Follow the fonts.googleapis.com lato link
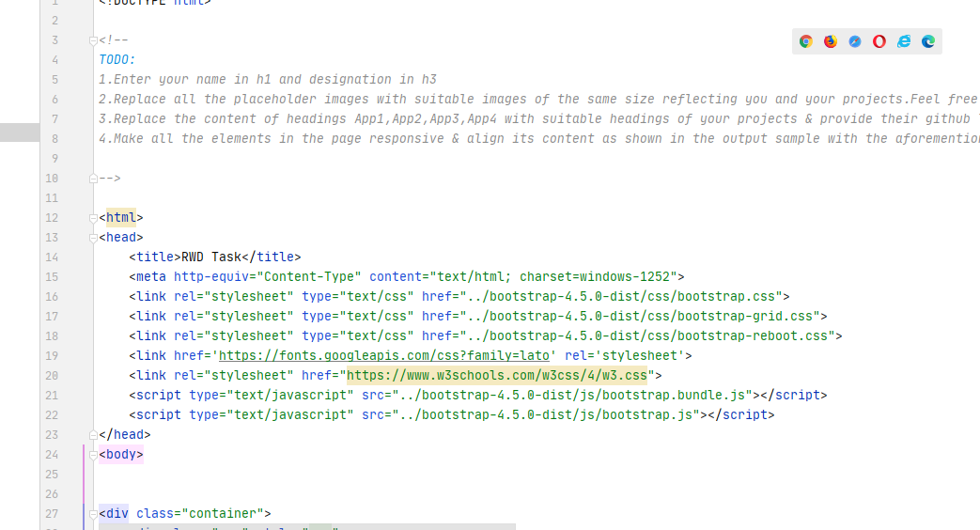This screenshot has width=980, height=530. pos(383,355)
